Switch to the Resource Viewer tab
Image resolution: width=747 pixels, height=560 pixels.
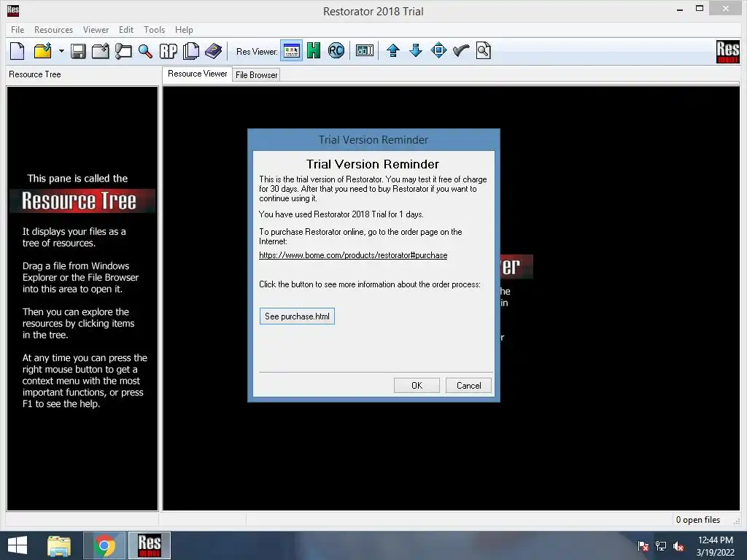point(197,74)
